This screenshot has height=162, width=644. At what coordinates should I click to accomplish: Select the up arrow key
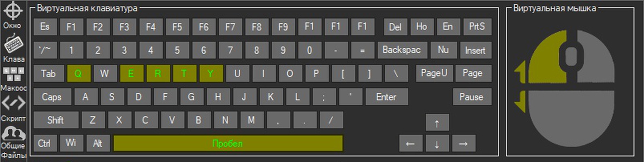(x=437, y=123)
